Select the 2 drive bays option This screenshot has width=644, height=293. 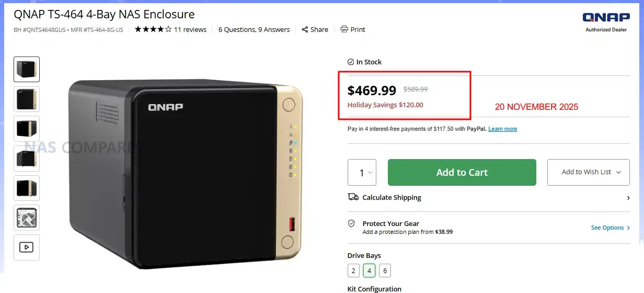click(x=354, y=271)
